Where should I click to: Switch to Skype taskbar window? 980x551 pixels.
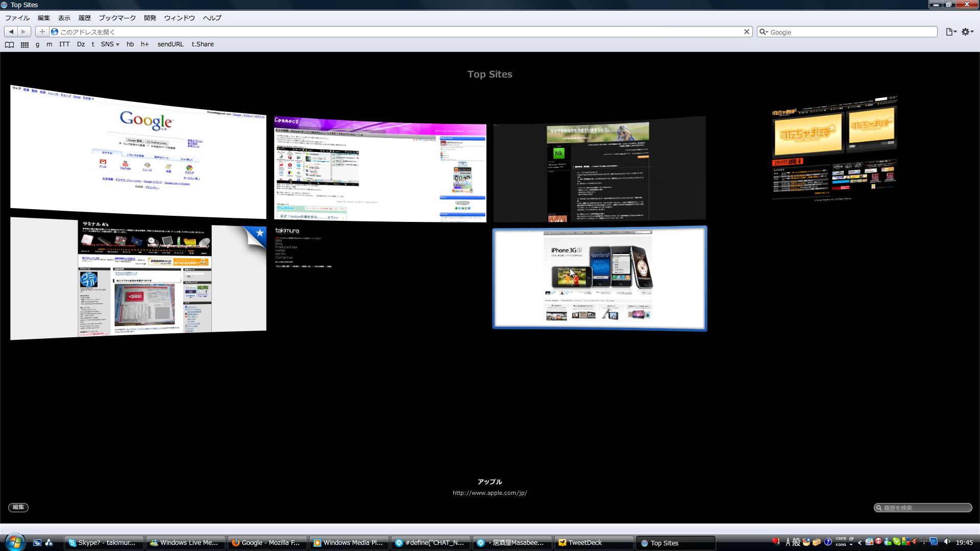[x=104, y=543]
